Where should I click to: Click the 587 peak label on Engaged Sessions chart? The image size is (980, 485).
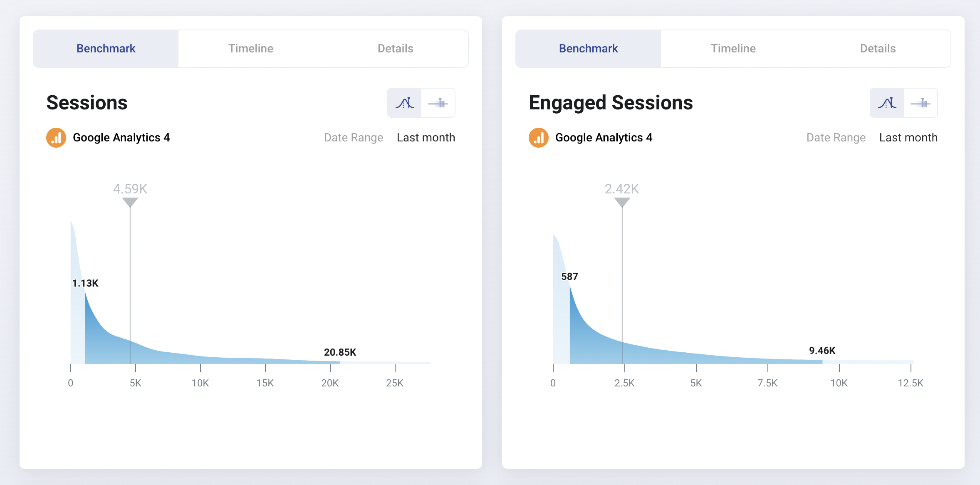coord(569,276)
